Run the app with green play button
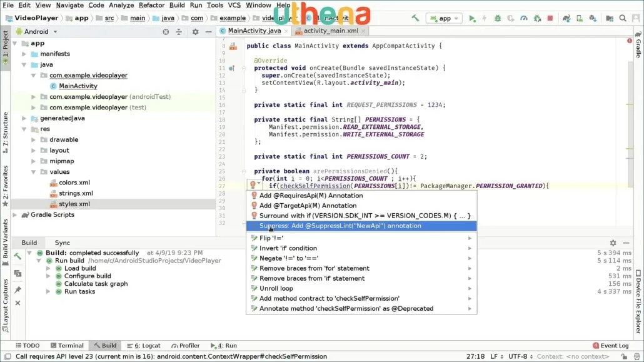Viewport: 644px width, 362px height. (472, 19)
